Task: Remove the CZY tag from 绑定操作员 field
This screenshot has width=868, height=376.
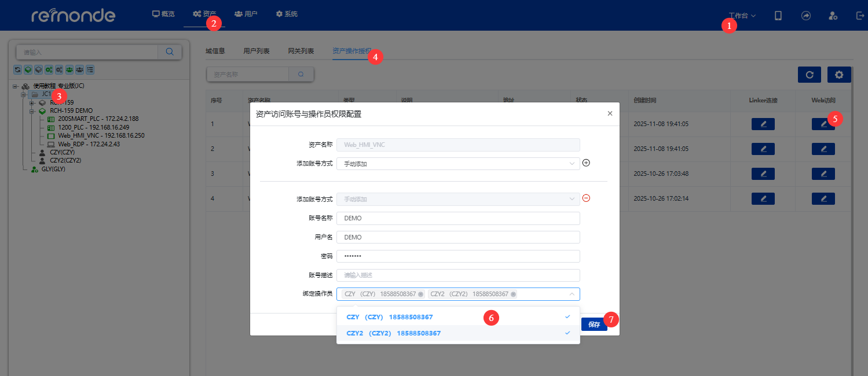Action: pyautogui.click(x=420, y=294)
